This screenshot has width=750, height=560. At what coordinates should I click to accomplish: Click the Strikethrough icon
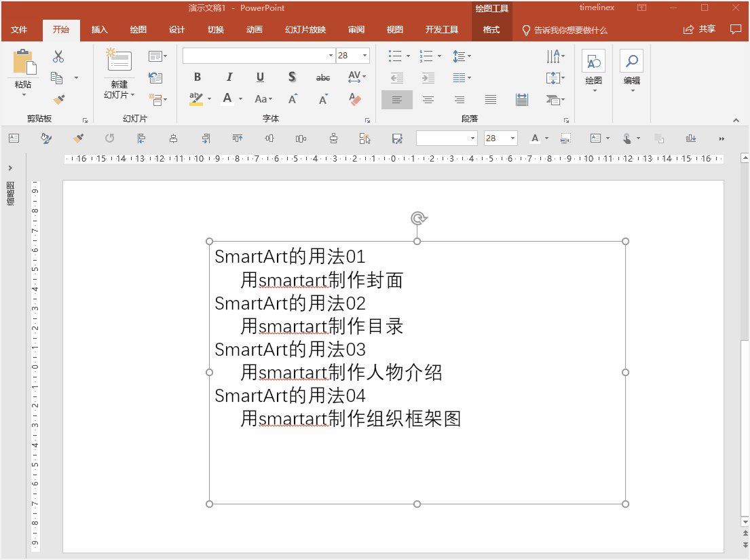pos(291,77)
